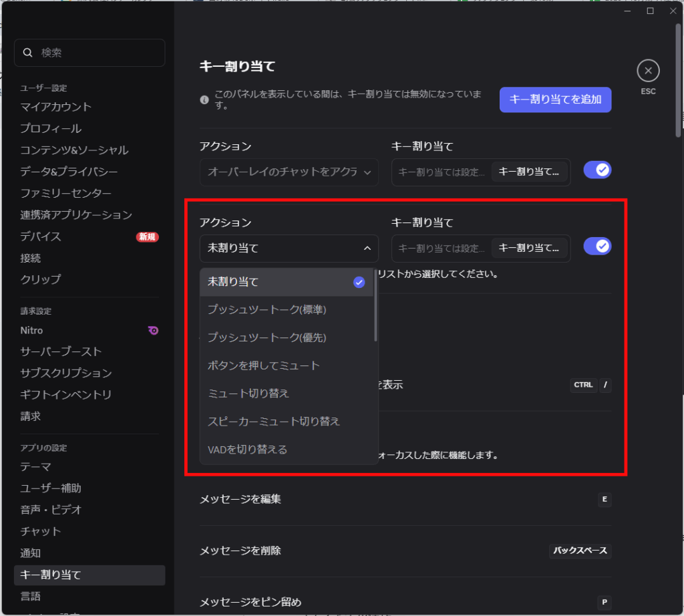The width and height of the screenshot is (684, 616).
Task: Click the info icon beside panel notice
Action: pos(204,100)
